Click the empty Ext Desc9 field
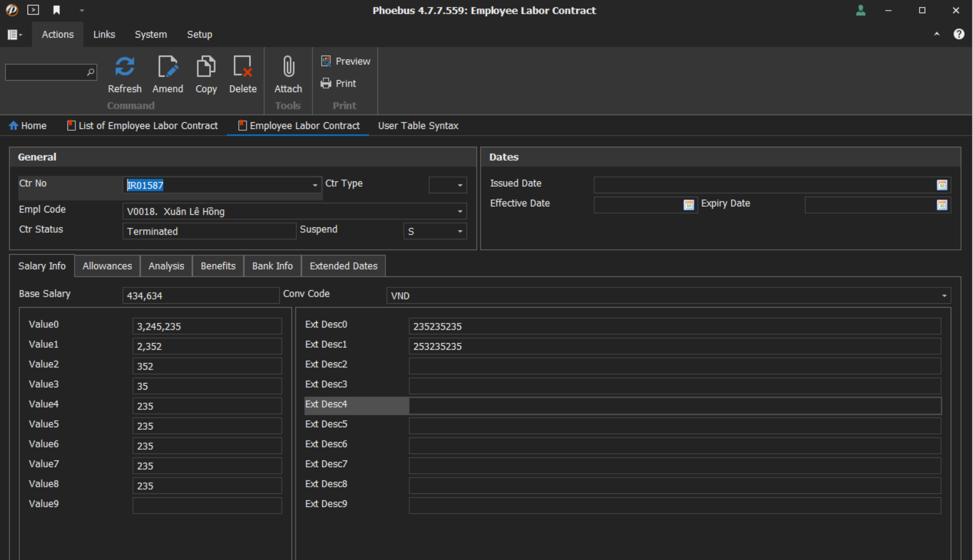The width and height of the screenshot is (973, 560). coord(675,506)
